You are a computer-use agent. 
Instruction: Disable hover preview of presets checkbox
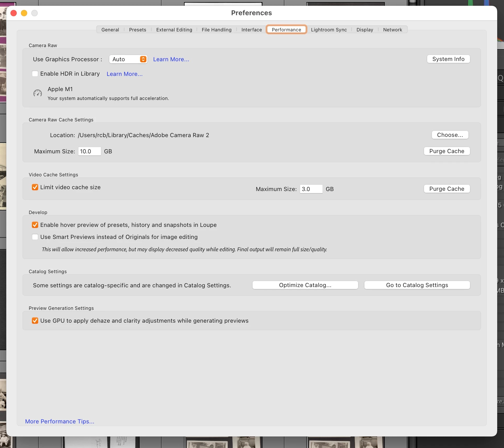tap(35, 225)
